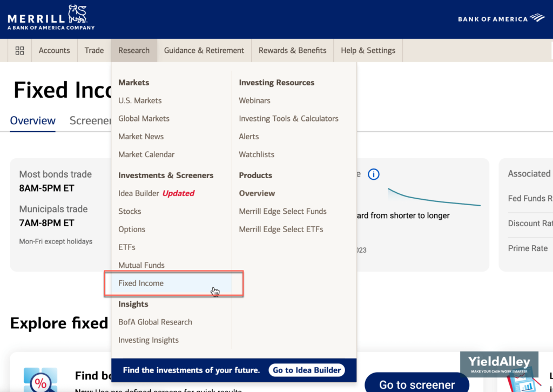Open Merrill Edge Select ETFs
The height and width of the screenshot is (392, 553).
(281, 229)
